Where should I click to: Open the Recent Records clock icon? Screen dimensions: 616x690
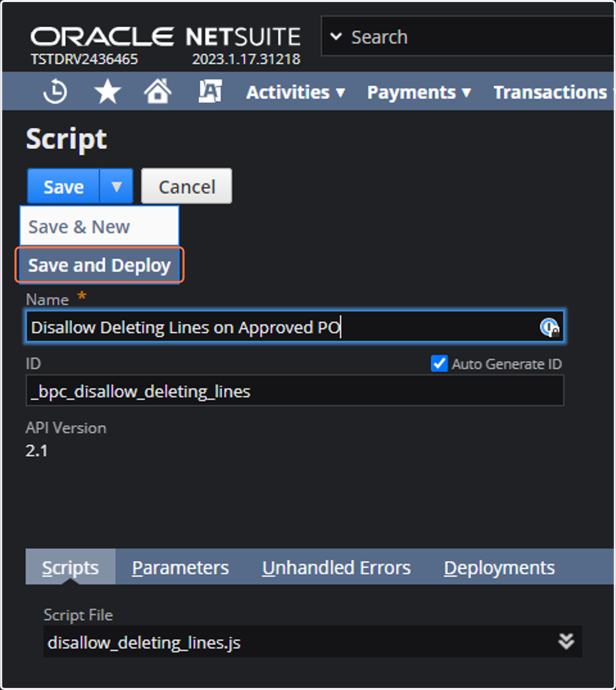pyautogui.click(x=55, y=92)
